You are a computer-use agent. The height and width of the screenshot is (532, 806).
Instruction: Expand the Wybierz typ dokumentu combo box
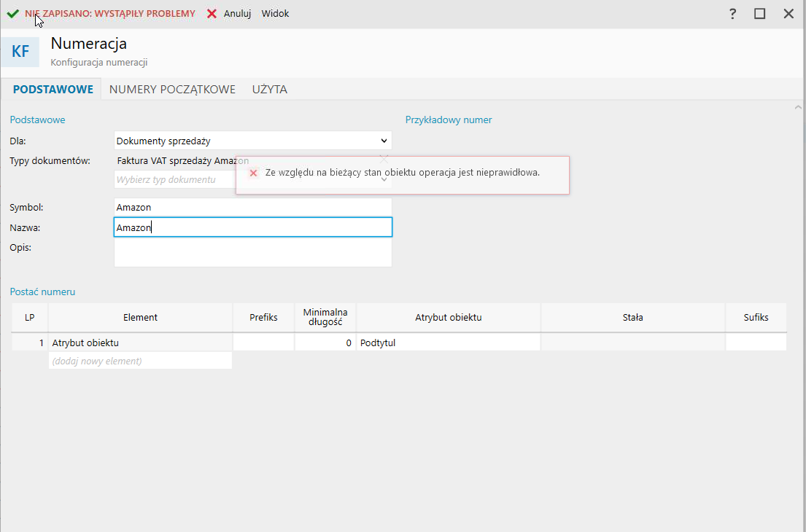(384, 179)
